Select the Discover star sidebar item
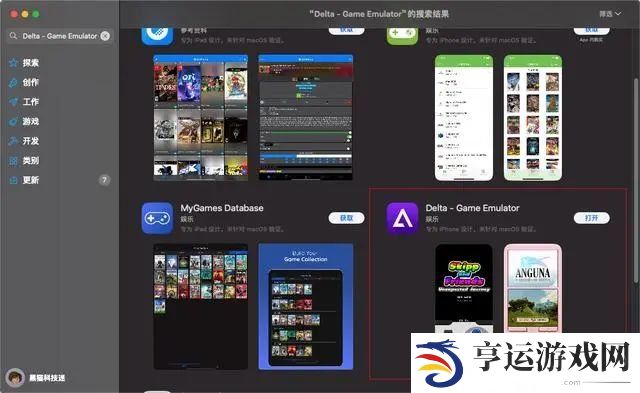 (x=24, y=63)
